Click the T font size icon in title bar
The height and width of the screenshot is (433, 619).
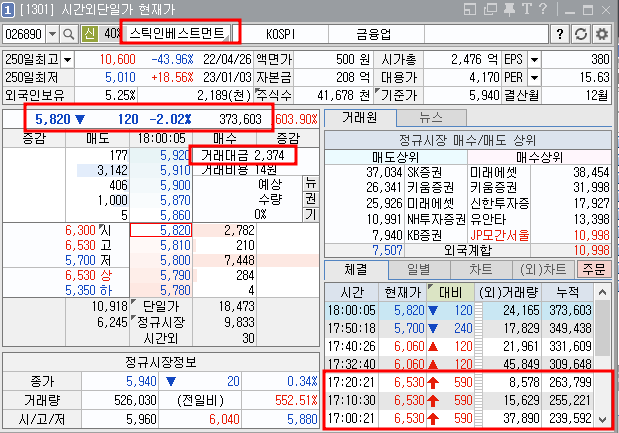point(527,9)
